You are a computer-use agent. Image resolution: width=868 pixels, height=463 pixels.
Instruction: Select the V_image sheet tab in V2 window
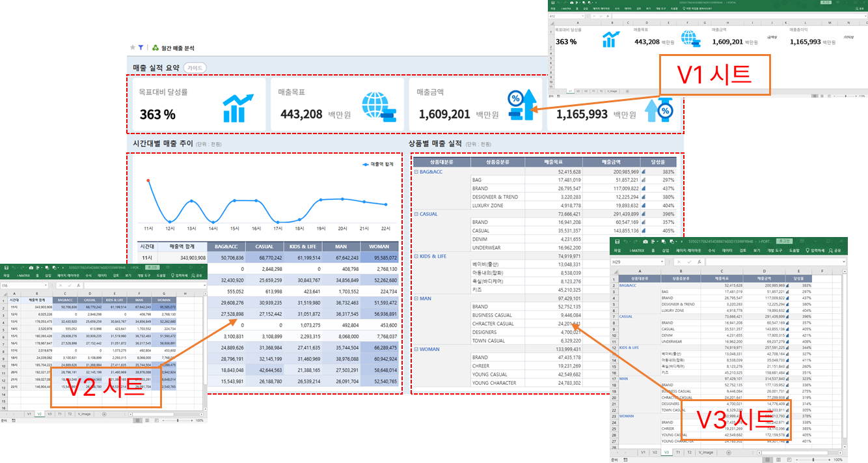(x=85, y=414)
